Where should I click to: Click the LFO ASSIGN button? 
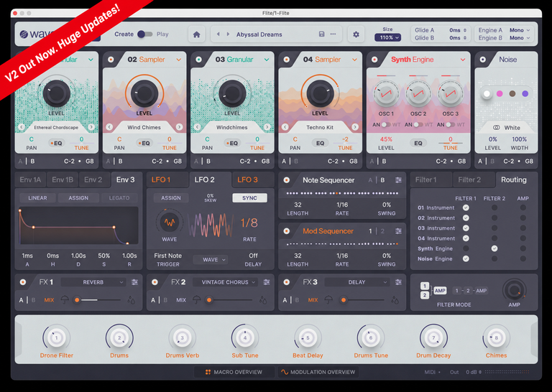tap(171, 198)
